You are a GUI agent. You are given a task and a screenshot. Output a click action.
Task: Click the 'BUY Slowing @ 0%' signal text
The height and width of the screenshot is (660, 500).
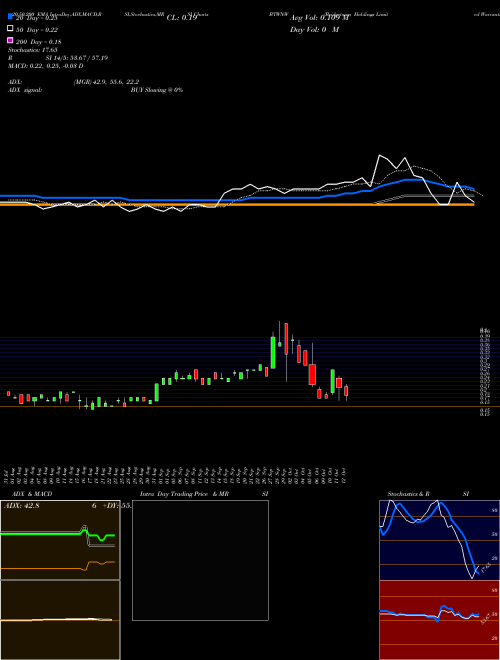click(x=157, y=90)
